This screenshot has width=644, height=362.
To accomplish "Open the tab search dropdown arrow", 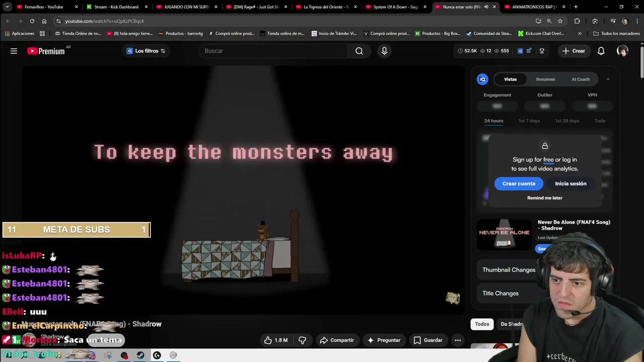I will point(7,7).
